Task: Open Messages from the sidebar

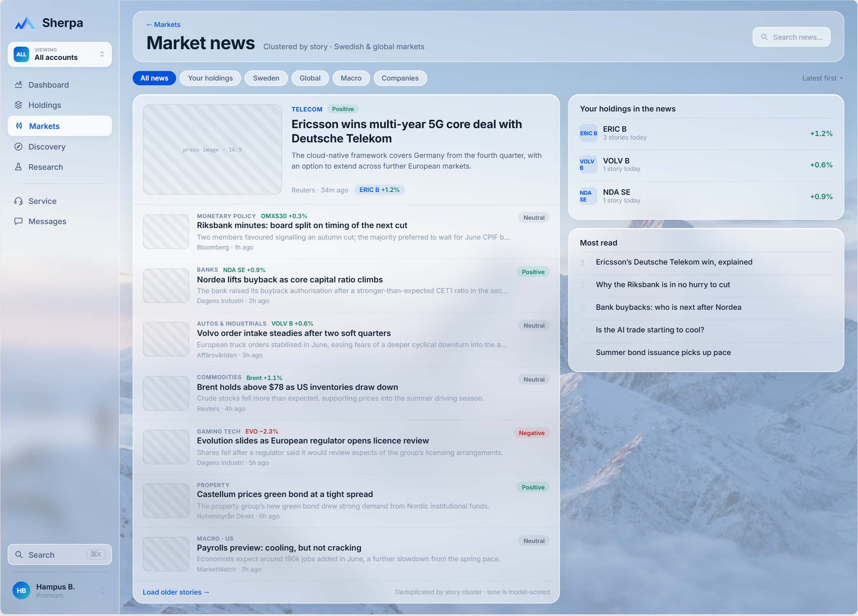Action: (x=60, y=221)
